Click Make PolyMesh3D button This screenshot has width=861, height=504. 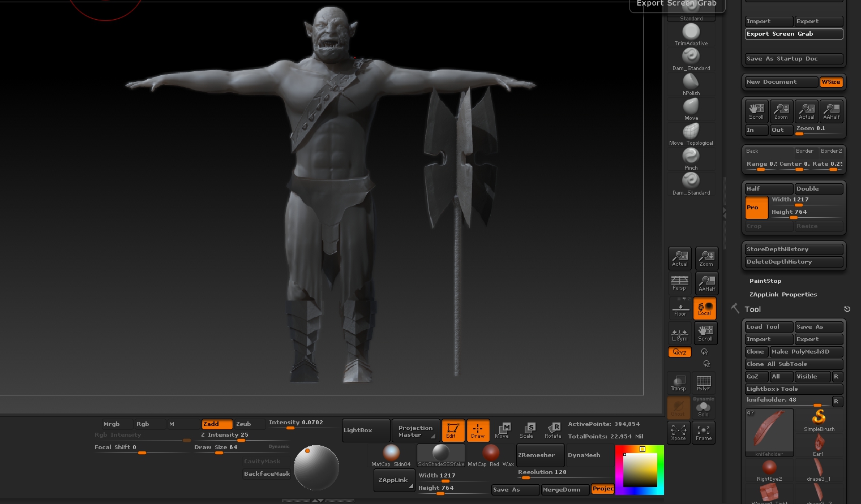coord(806,352)
